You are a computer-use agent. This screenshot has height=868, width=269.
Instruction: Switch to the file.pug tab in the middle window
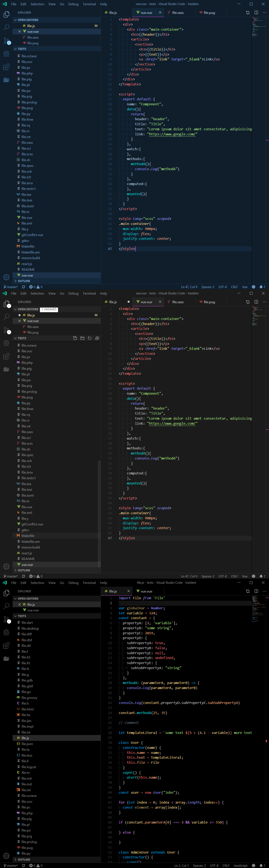[211, 302]
